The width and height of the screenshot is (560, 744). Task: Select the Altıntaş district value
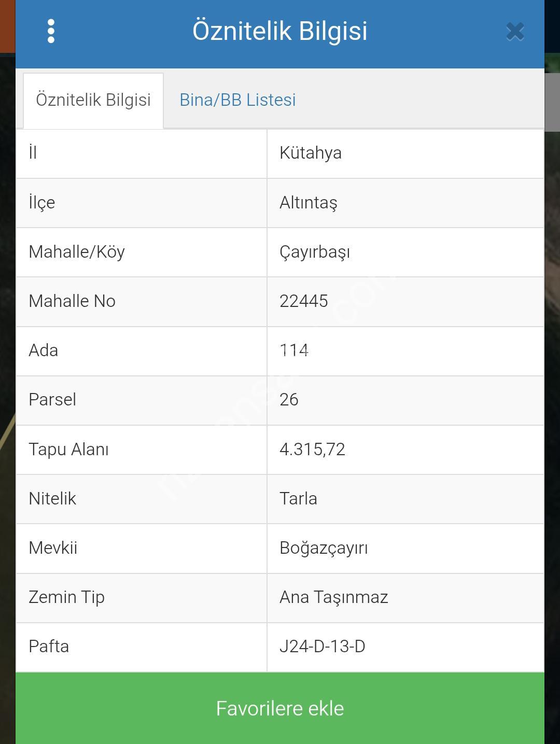click(x=309, y=203)
